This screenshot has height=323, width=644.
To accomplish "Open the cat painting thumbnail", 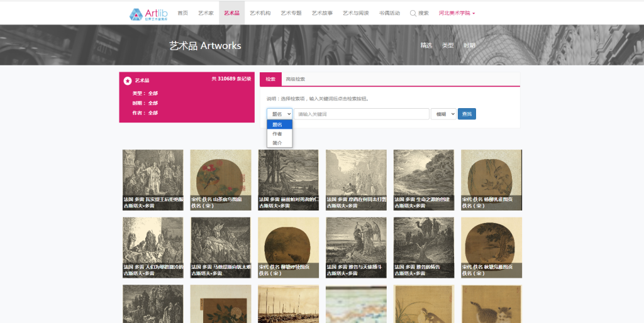I will click(x=492, y=304).
